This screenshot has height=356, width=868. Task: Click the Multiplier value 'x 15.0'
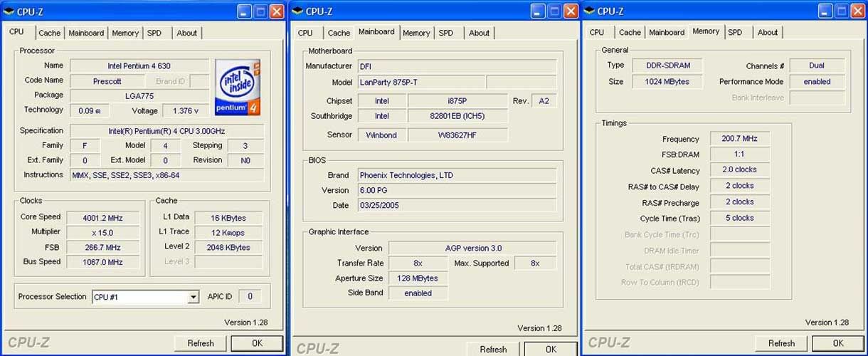tap(103, 232)
